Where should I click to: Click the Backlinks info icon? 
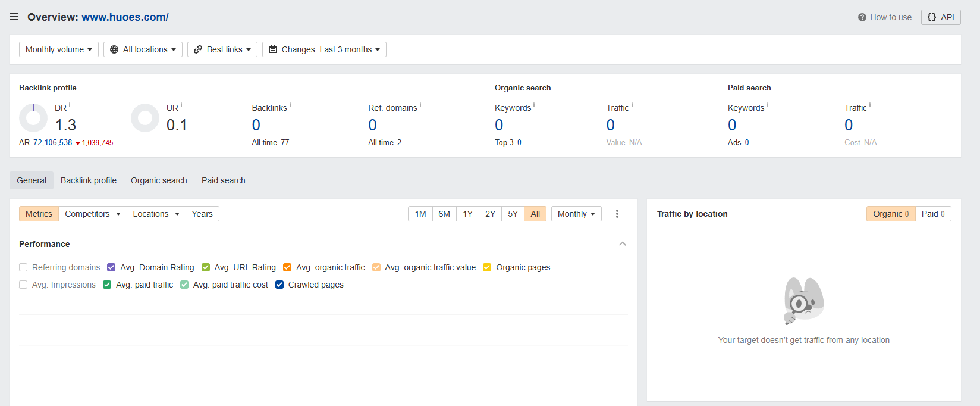290,105
